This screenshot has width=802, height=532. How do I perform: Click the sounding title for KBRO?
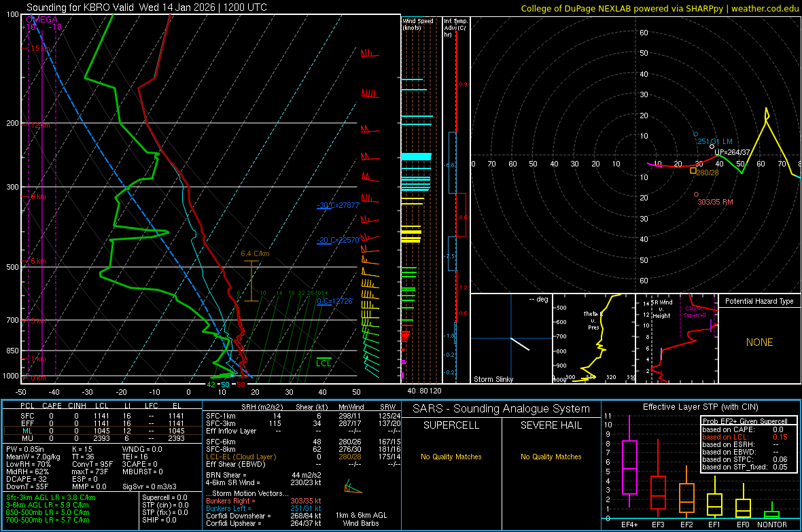[x=147, y=7]
